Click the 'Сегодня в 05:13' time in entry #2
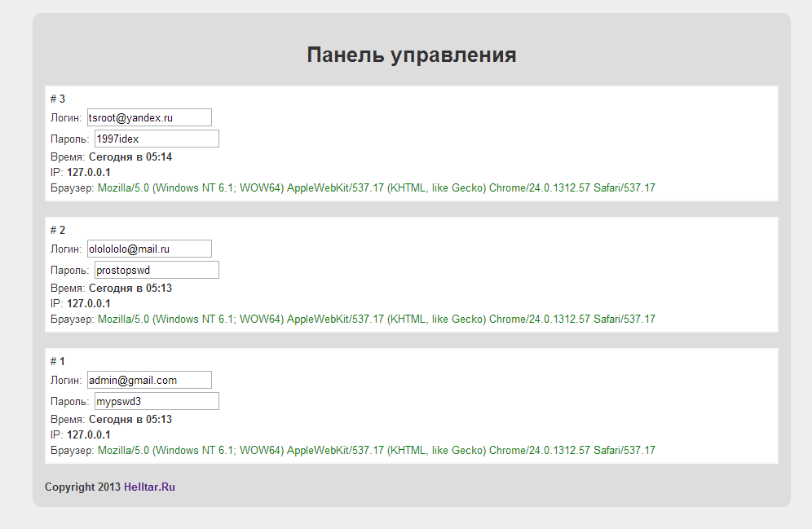 pyautogui.click(x=130, y=288)
